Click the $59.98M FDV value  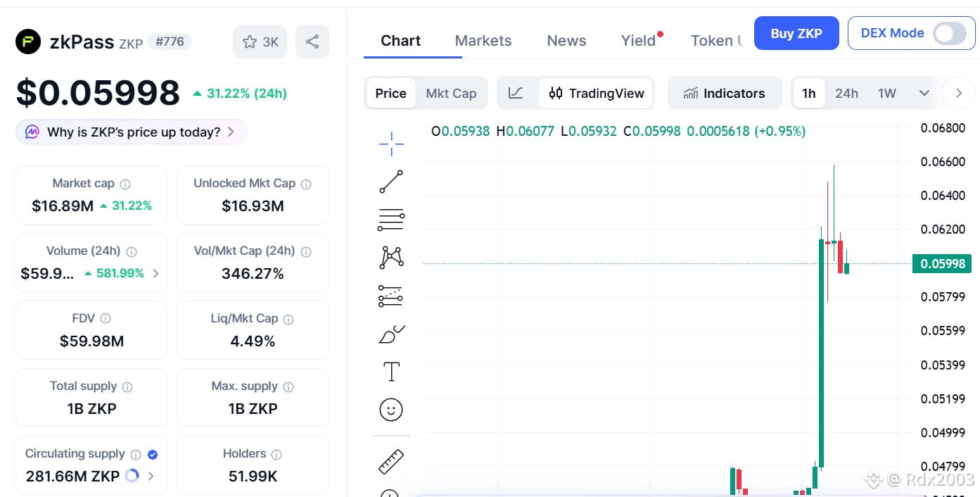[91, 341]
